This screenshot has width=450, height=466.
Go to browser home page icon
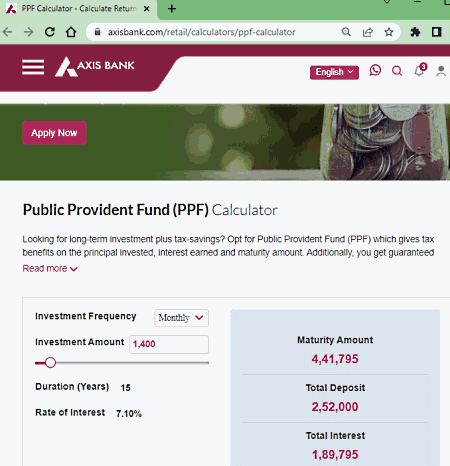click(x=71, y=32)
